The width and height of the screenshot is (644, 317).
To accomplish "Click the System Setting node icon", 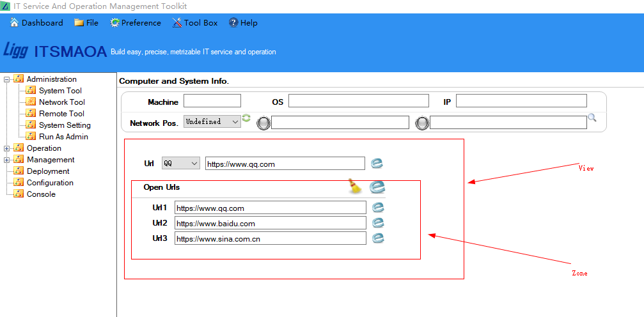I will tap(31, 125).
